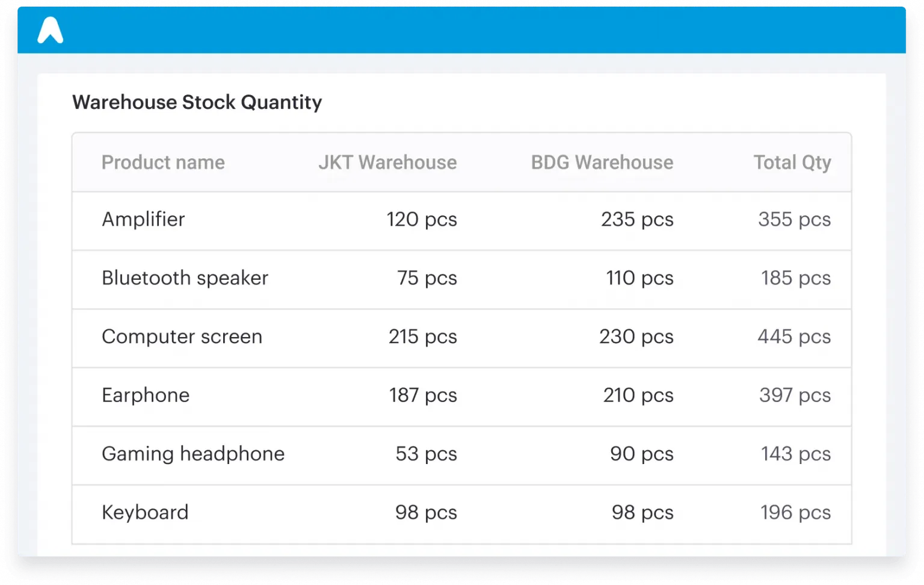This screenshot has height=585, width=924.
Task: Open the Amplifier product row
Action: (x=143, y=220)
